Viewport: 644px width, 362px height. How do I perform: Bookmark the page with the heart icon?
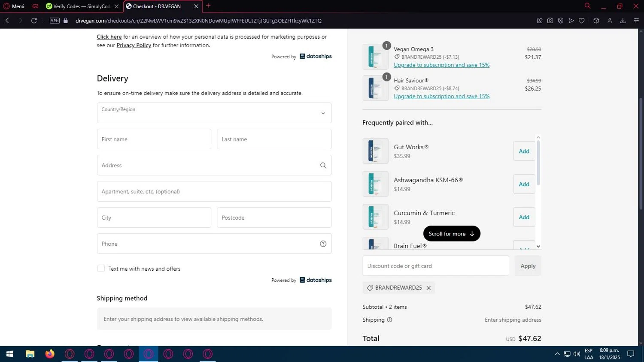582,21
